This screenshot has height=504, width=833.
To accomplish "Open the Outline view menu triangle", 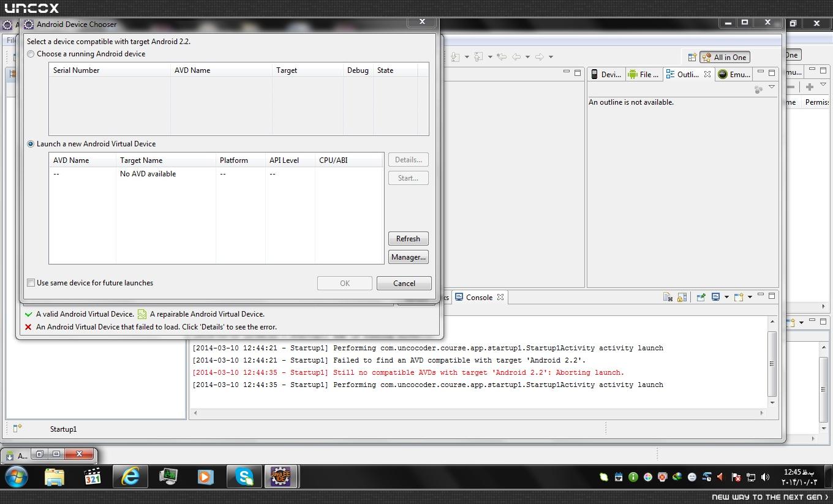I will click(772, 88).
